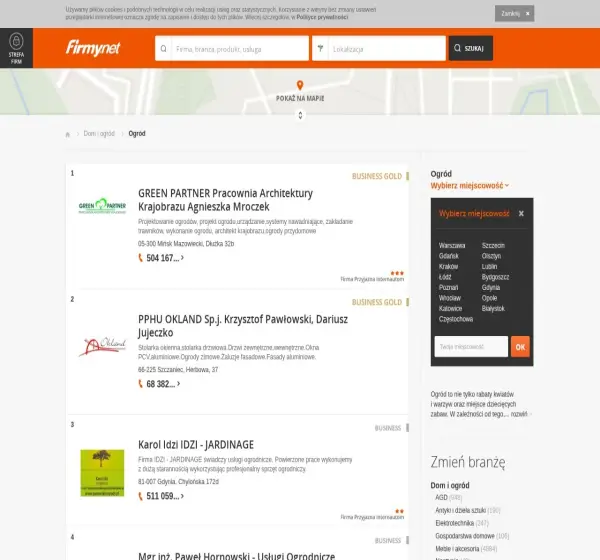Expand the orange Wybierz miejscowość dropdown
This screenshot has height=560, width=600.
[470, 186]
